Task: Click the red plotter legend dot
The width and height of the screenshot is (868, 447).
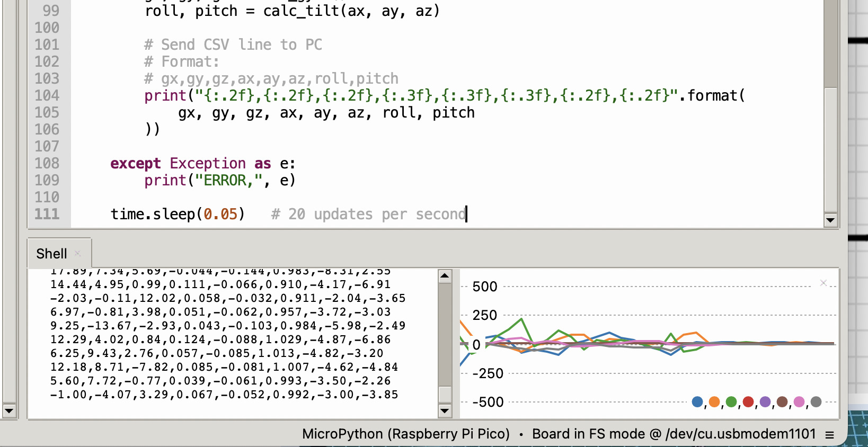Action: [x=748, y=402]
